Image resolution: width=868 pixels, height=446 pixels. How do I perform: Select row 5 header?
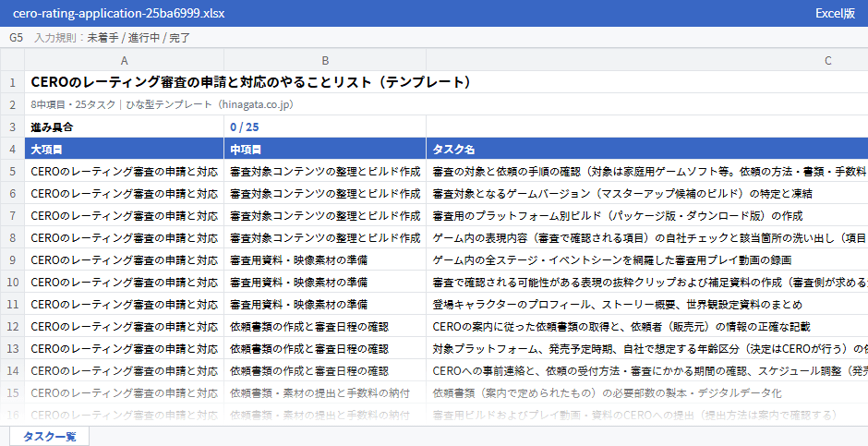tap(12, 171)
